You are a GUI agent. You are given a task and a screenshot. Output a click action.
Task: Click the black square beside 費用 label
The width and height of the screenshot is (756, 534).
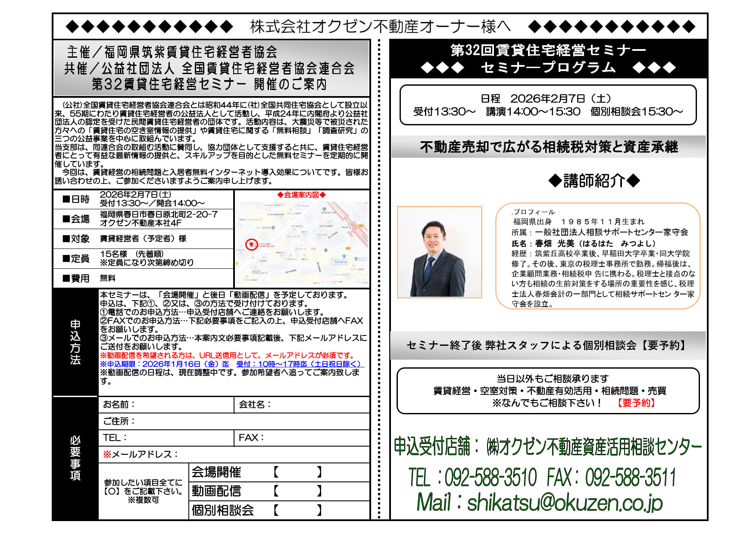(66, 278)
